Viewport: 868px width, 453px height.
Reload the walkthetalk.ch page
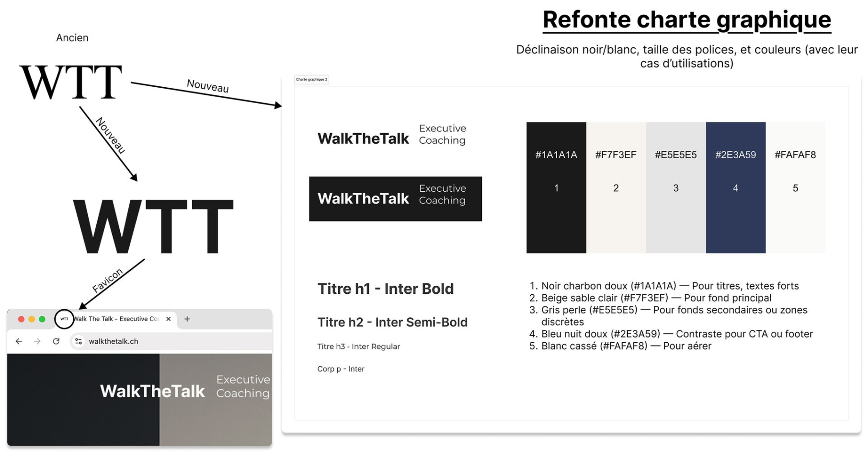(56, 341)
